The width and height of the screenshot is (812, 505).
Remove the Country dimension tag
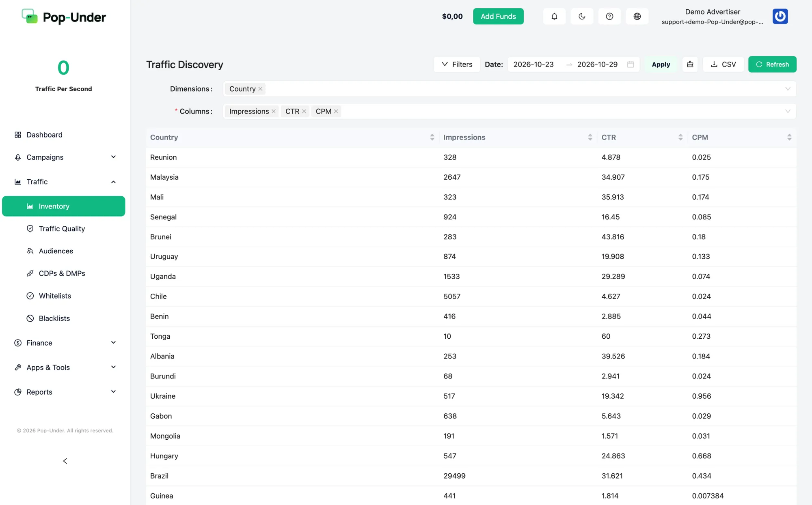260,89
